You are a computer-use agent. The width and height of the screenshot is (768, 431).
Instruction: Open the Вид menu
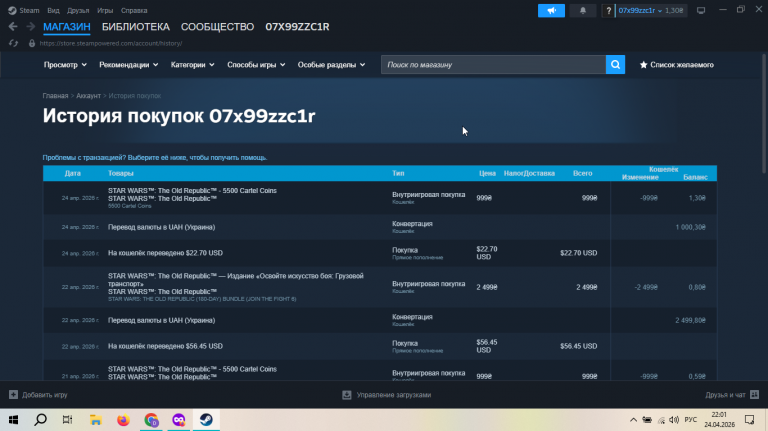pos(53,10)
